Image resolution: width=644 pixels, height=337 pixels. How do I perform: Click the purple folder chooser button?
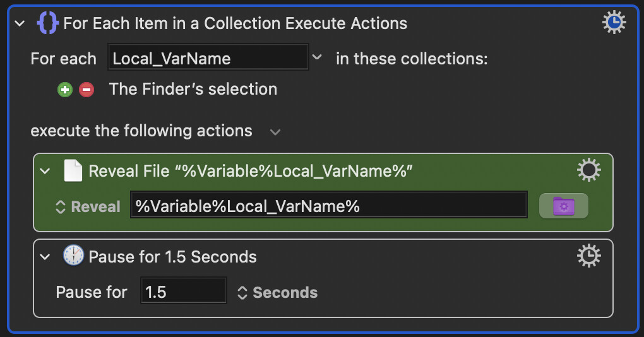coord(563,206)
